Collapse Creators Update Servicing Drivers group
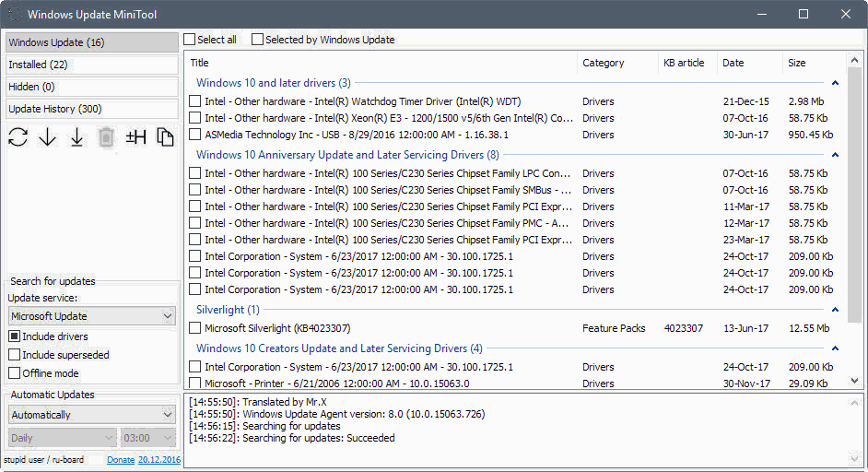868x472 pixels. pyautogui.click(x=836, y=348)
